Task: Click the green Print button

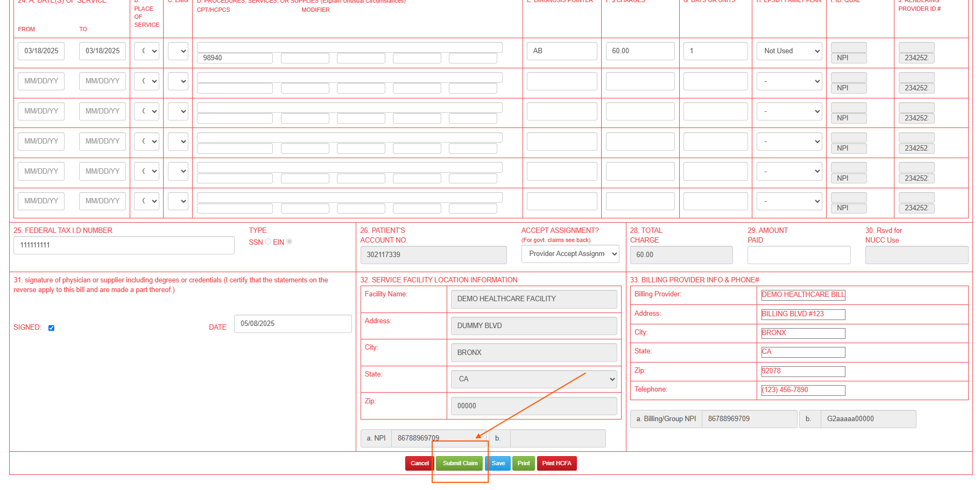Action: click(x=524, y=463)
